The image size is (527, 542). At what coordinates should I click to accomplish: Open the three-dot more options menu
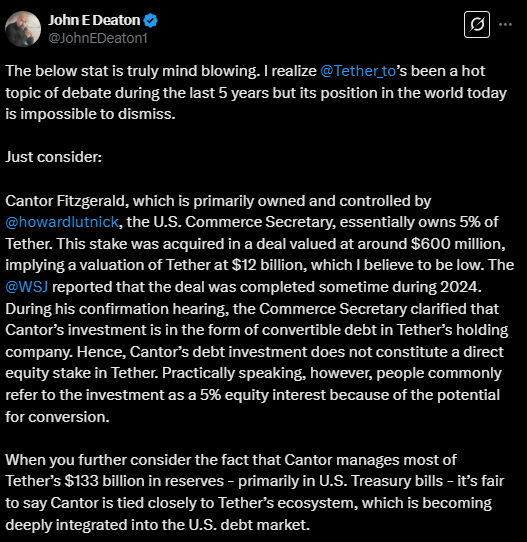(505, 25)
